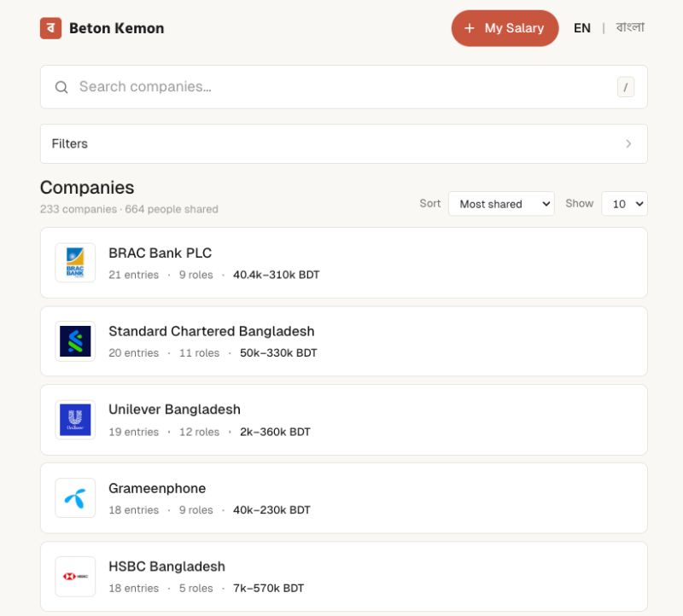Click the search magnifier icon
Viewport: 683px width, 616px height.
point(61,87)
